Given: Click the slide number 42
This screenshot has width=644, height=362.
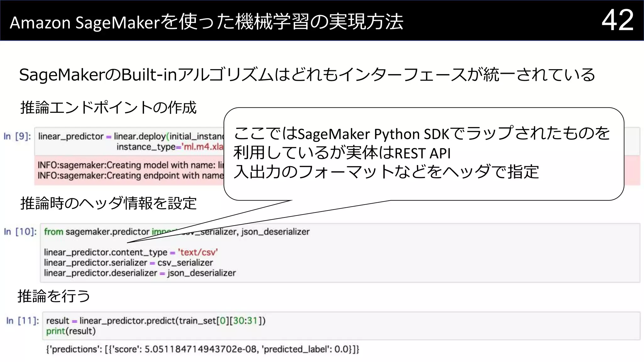Looking at the screenshot, I should click(618, 20).
